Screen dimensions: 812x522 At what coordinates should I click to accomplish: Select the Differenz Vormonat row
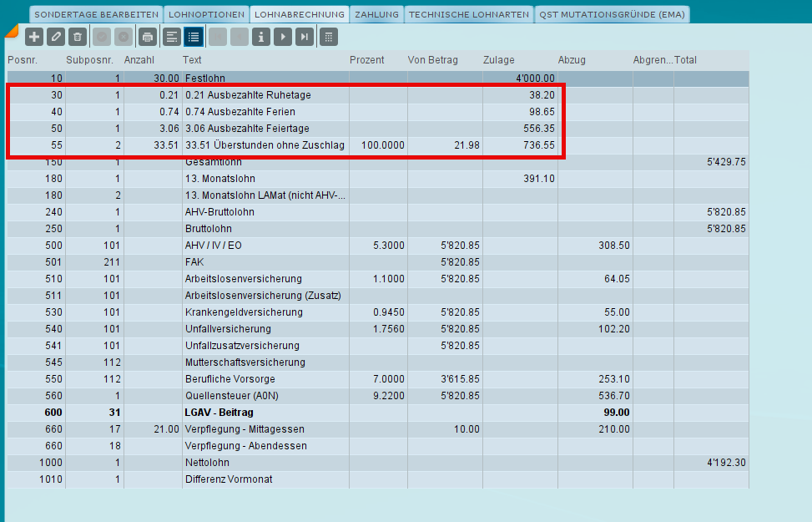click(x=377, y=479)
